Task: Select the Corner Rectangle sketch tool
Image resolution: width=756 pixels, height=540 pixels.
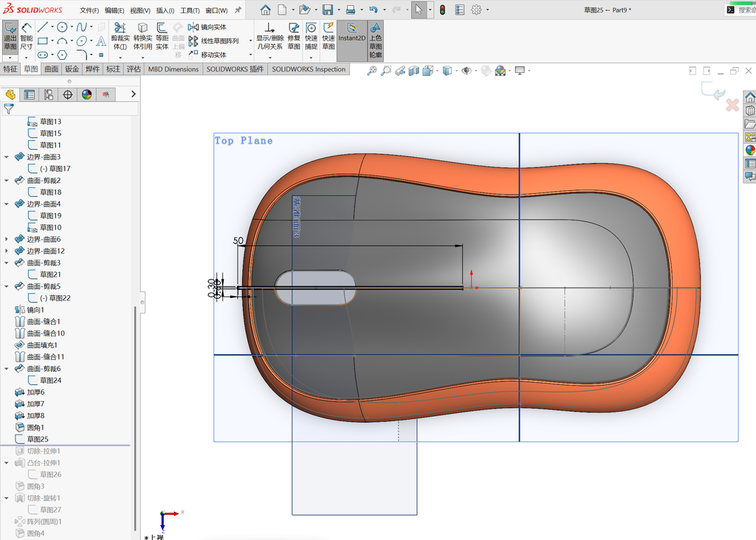Action: (43, 41)
